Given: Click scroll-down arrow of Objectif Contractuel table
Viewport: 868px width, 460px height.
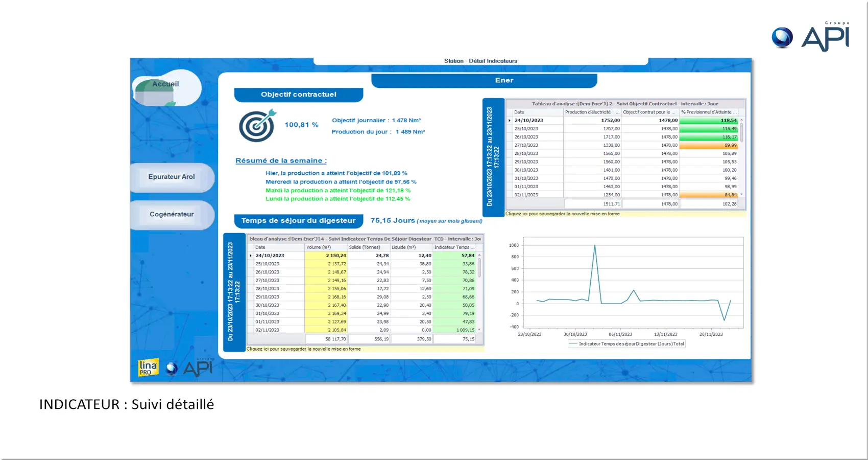Looking at the screenshot, I should coord(741,195).
